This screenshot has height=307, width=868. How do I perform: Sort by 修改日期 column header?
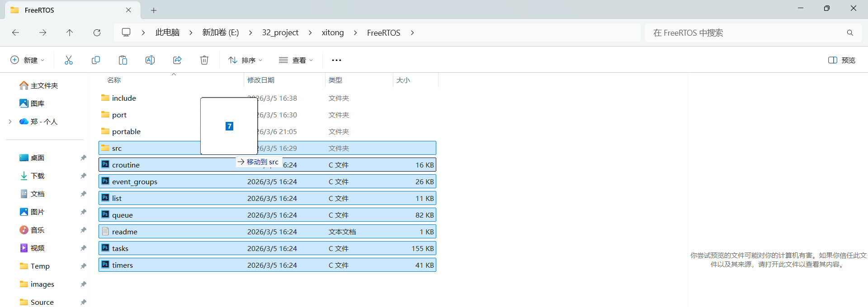click(261, 80)
